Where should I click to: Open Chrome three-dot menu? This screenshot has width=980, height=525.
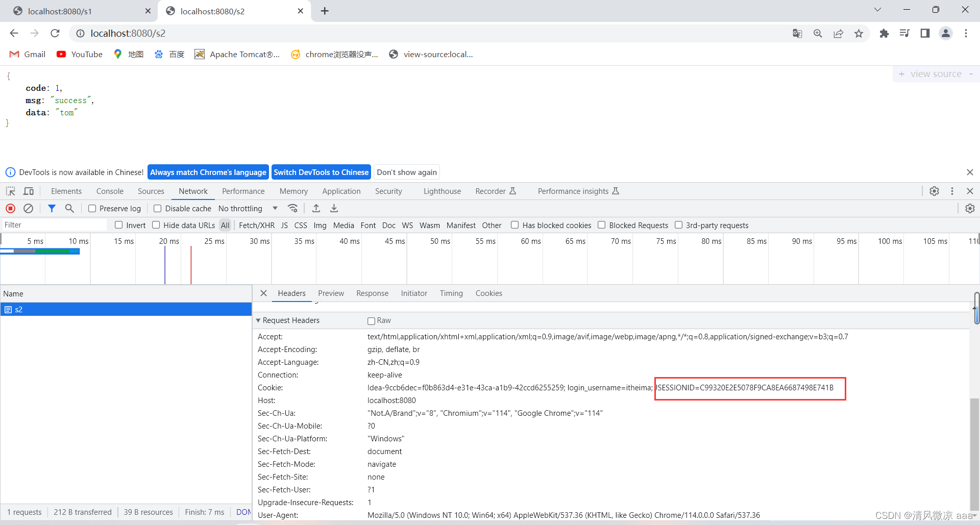pos(966,33)
